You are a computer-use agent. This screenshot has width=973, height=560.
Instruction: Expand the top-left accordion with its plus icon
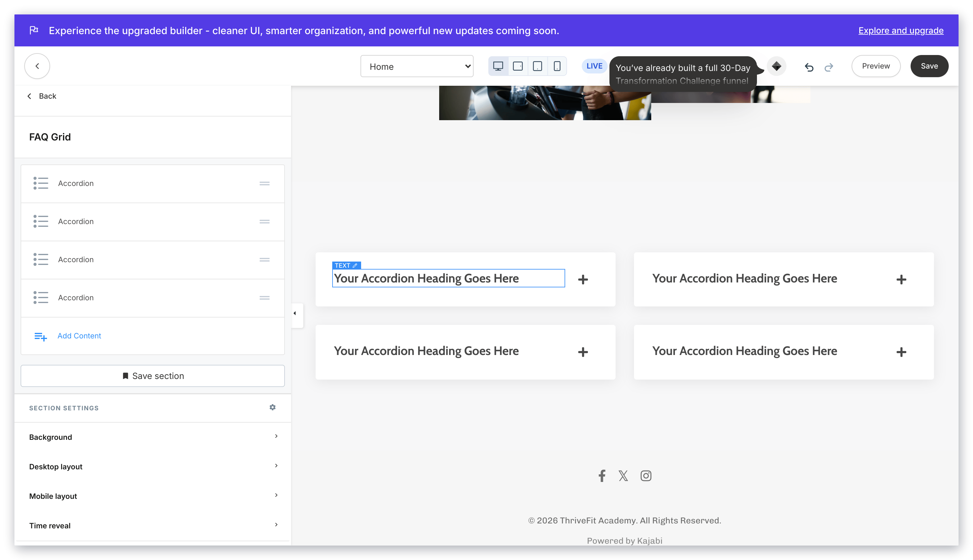click(x=583, y=280)
